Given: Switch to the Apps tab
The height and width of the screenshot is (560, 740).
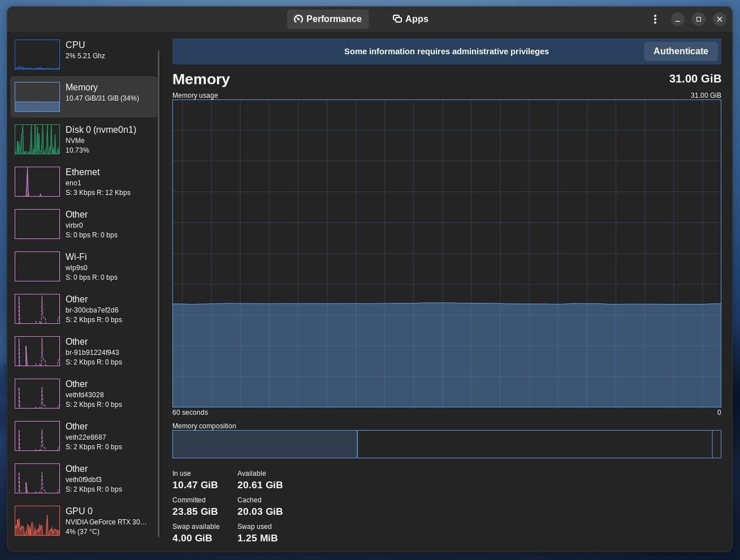Looking at the screenshot, I should pos(410,19).
